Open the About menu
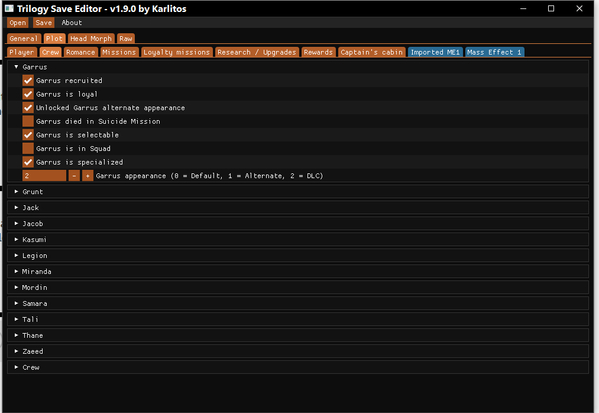Screen dimensions: 599x413 pyautogui.click(x=72, y=23)
